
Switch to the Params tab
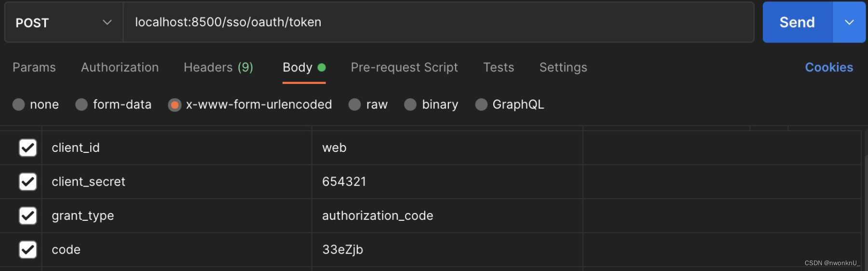(x=34, y=67)
